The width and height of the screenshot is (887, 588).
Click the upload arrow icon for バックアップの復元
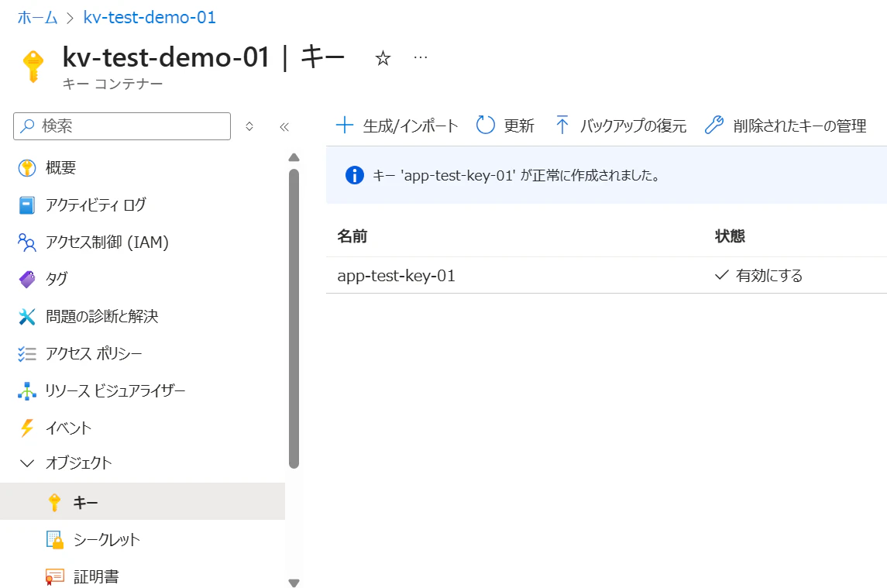562,125
